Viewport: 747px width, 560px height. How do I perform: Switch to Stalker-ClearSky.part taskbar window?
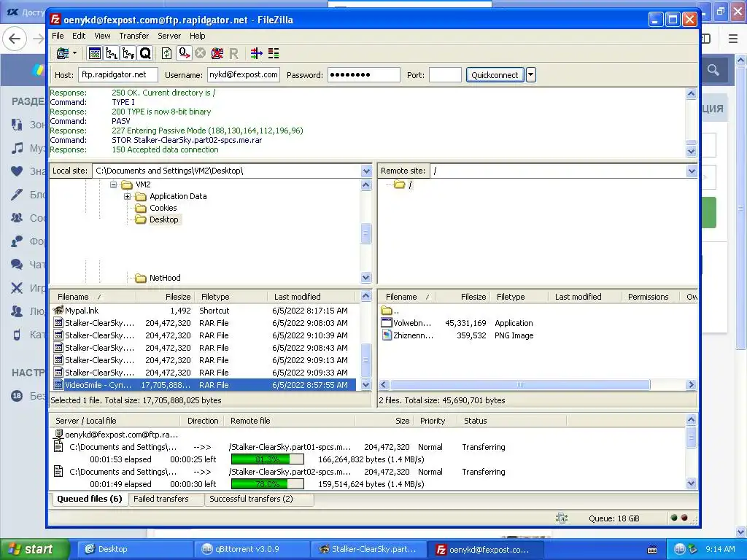(368, 549)
